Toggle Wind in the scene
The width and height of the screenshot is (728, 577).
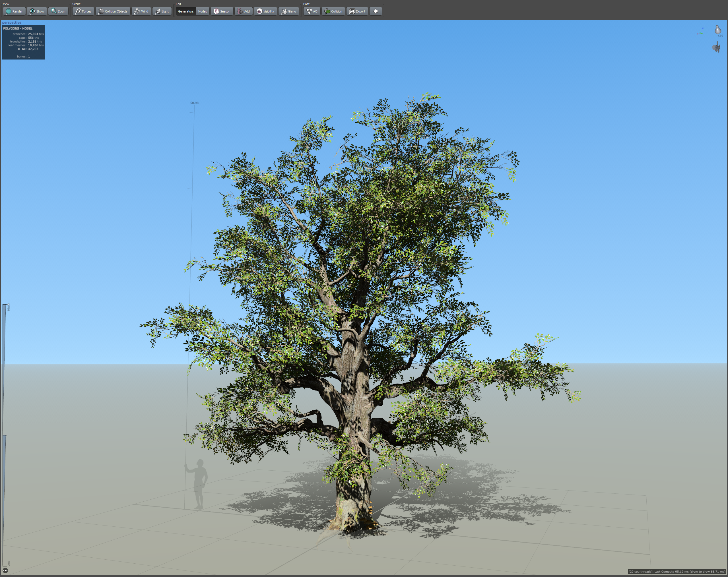[141, 11]
